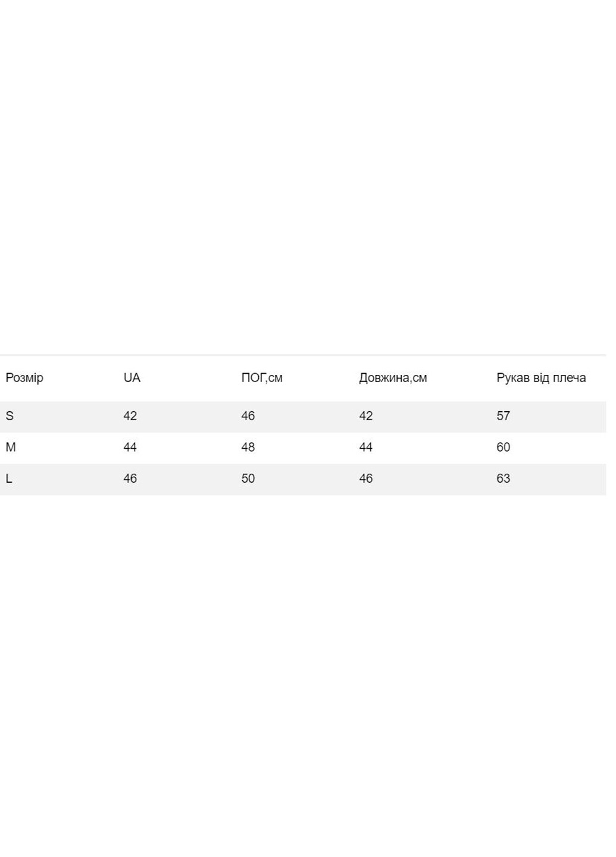This screenshot has width=616, height=857.
Task: Select the S size row label
Action: [10, 416]
